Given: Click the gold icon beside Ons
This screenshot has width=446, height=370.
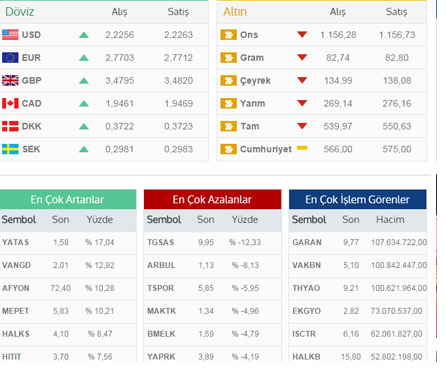Looking at the screenshot, I should [x=228, y=35].
